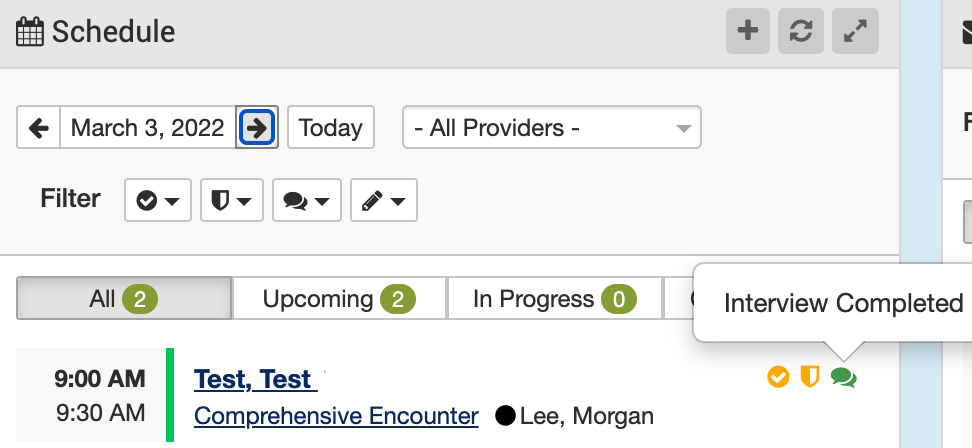Click the March 3, 2022 date field
Image resolution: width=972 pixels, height=448 pixels.
[147, 128]
